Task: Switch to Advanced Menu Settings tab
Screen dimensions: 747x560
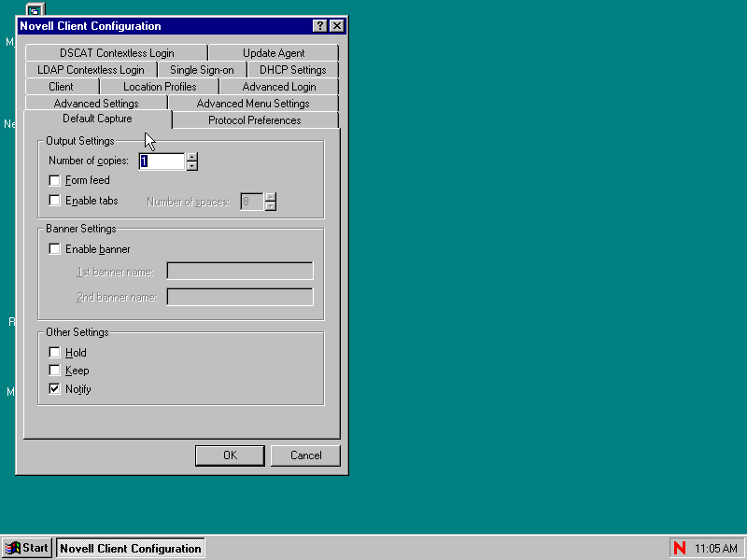Action: pyautogui.click(x=253, y=104)
